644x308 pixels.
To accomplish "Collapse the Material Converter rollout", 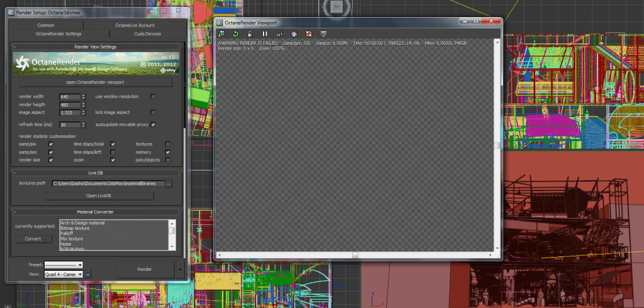I will tap(96, 212).
